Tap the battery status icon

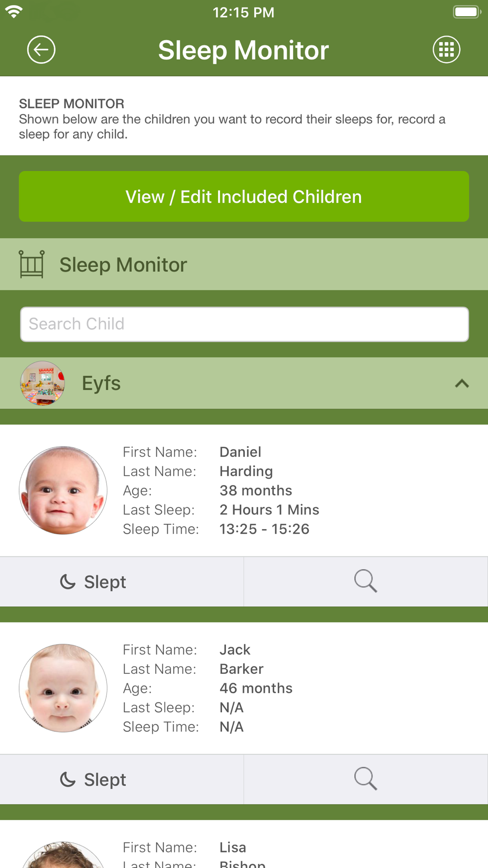tap(467, 12)
